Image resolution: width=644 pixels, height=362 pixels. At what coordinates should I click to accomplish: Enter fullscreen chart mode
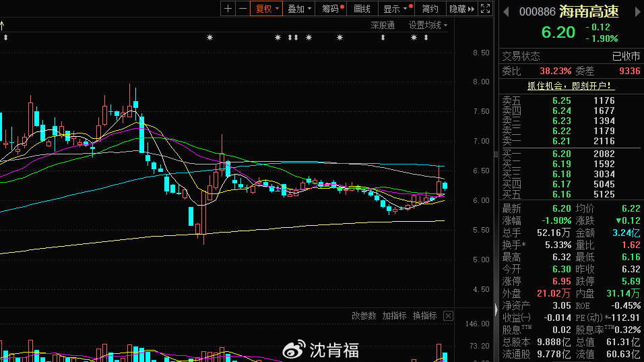(x=485, y=9)
